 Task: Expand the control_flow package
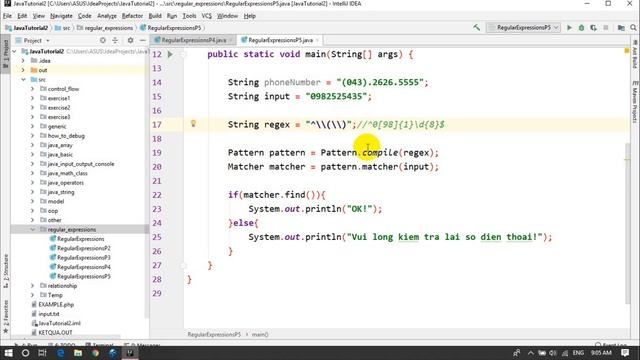tap(32, 89)
